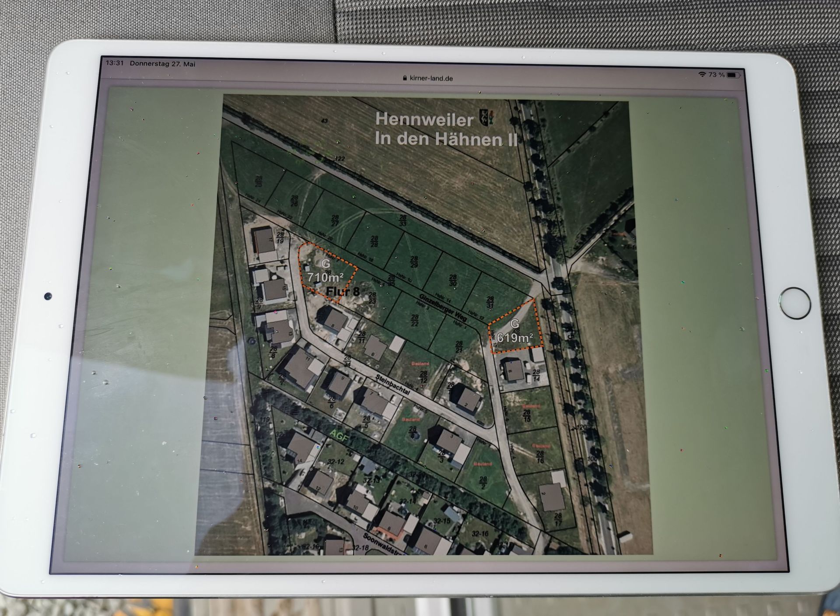The image size is (840, 616).
Task: Tap the Hennweiler title text
Action: point(424,119)
